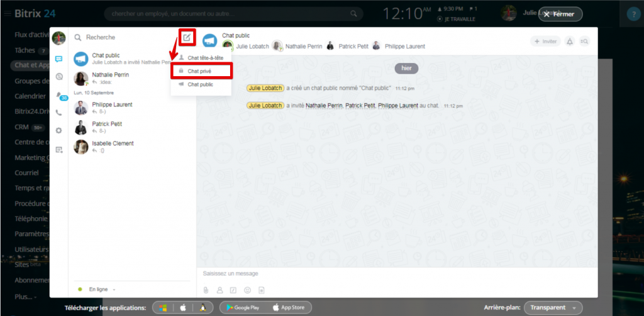This screenshot has width=644, height=316.
Task: Toggle the hamburger menu icon beside Bitrix
Action: pyautogui.click(x=8, y=14)
